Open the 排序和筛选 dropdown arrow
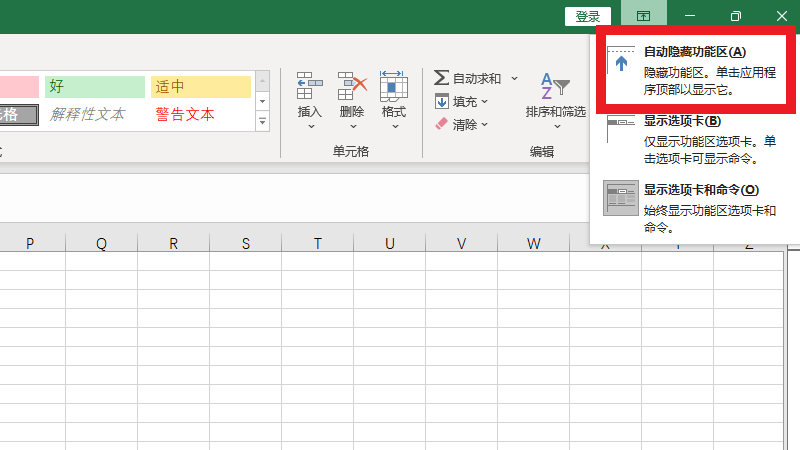This screenshot has height=450, width=800. click(557, 127)
